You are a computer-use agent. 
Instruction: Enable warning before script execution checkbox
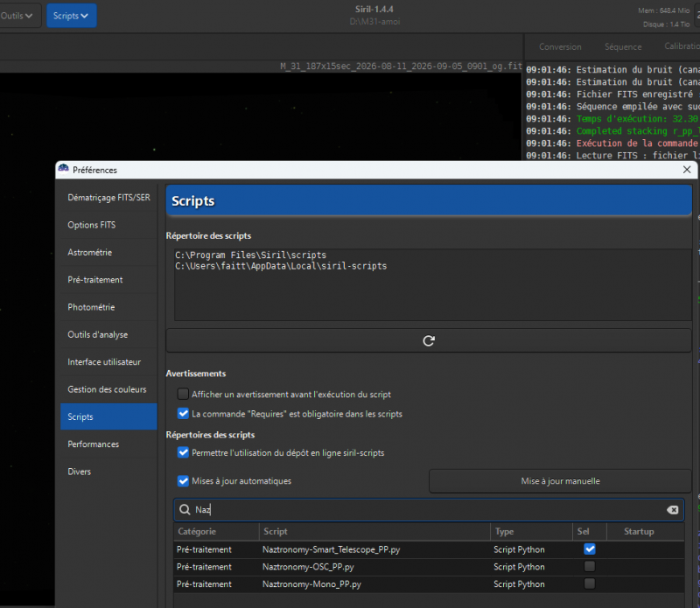point(183,395)
